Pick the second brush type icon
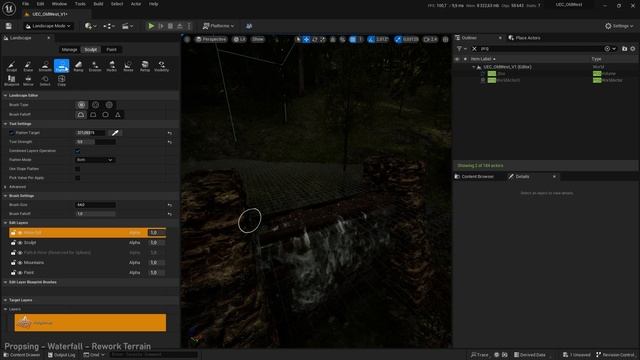 point(95,105)
